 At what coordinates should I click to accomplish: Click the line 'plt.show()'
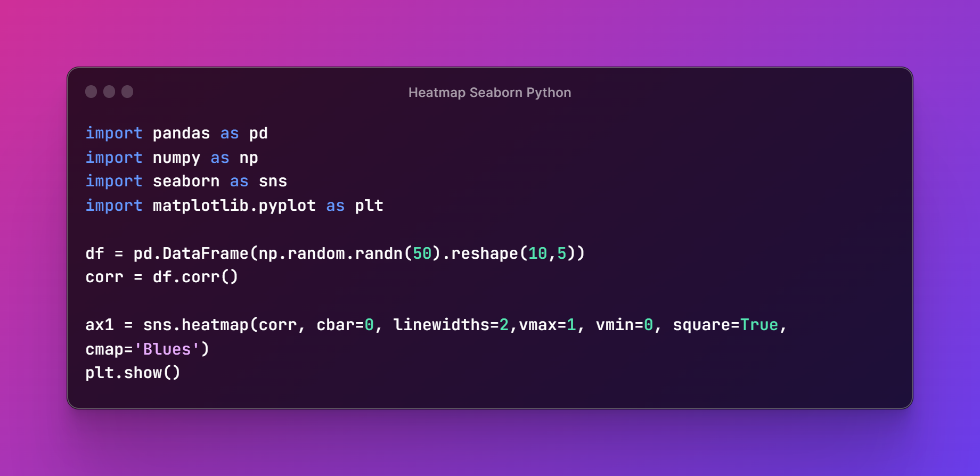133,373
